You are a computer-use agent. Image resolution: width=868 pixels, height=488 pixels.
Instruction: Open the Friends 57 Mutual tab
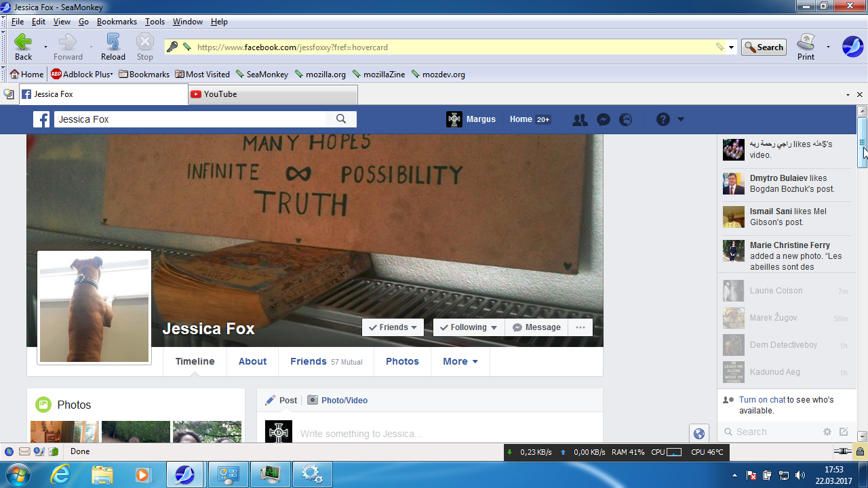(x=326, y=361)
